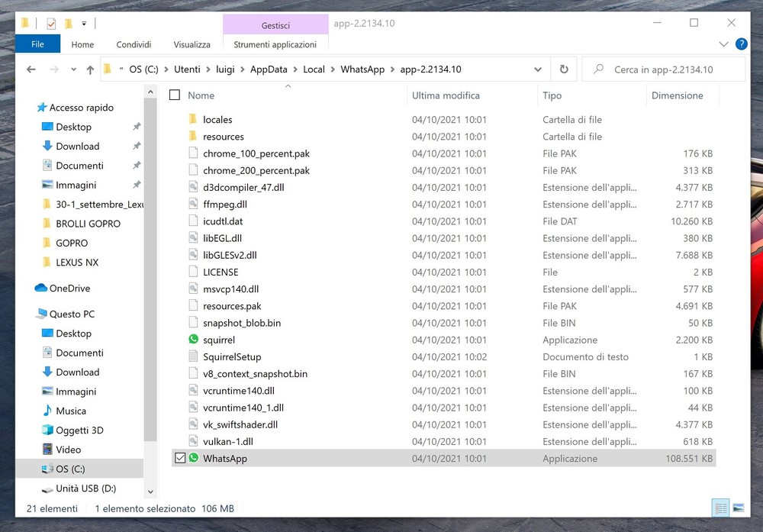Image resolution: width=763 pixels, height=532 pixels.
Task: Select the LICENSE file name
Action: (x=221, y=272)
